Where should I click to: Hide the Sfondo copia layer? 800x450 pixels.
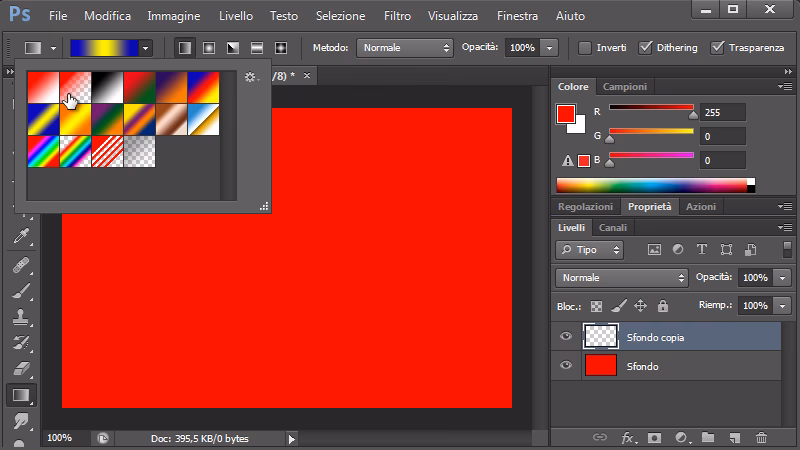(566, 337)
